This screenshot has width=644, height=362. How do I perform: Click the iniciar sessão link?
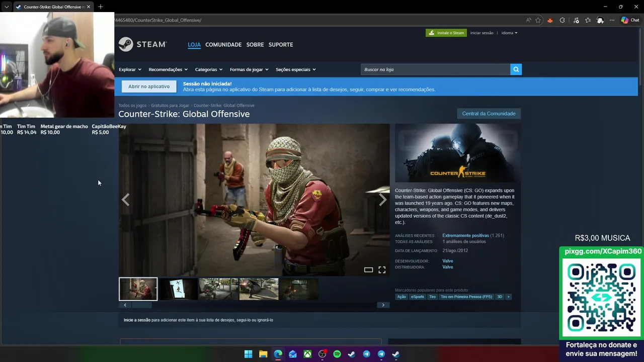(482, 33)
